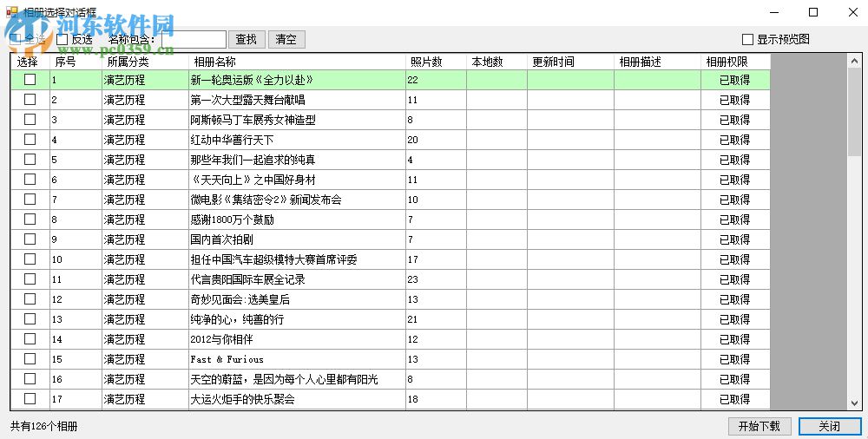This screenshot has height=439, width=868.
Task: Sort by the 序号 column header
Action: pos(76,62)
